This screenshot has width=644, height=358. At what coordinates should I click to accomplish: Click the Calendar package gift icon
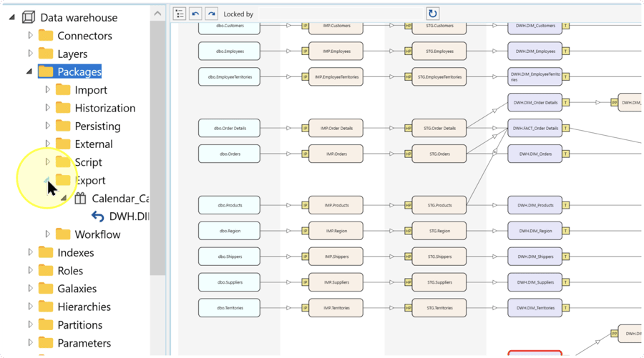click(80, 199)
